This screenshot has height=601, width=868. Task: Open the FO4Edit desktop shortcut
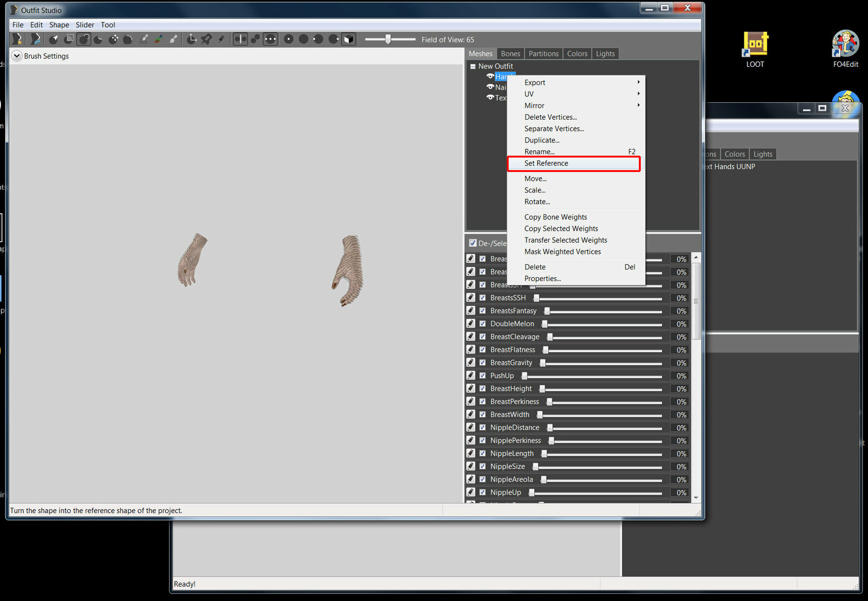coord(845,50)
